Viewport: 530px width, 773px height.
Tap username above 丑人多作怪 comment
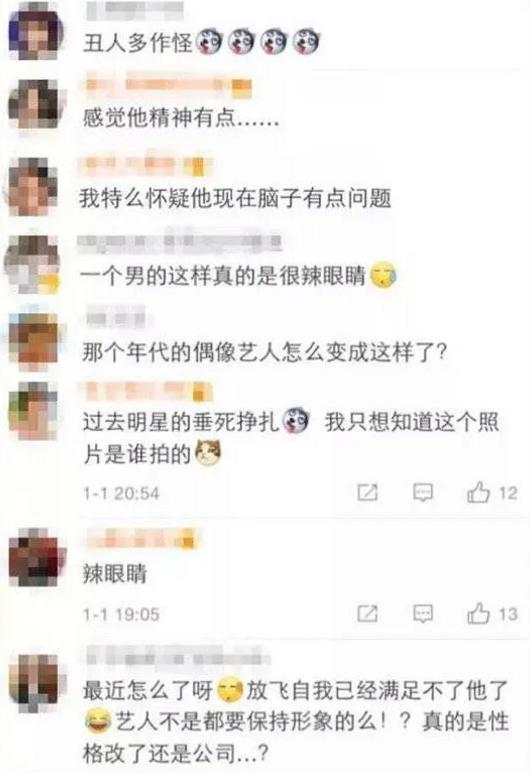(134, 11)
